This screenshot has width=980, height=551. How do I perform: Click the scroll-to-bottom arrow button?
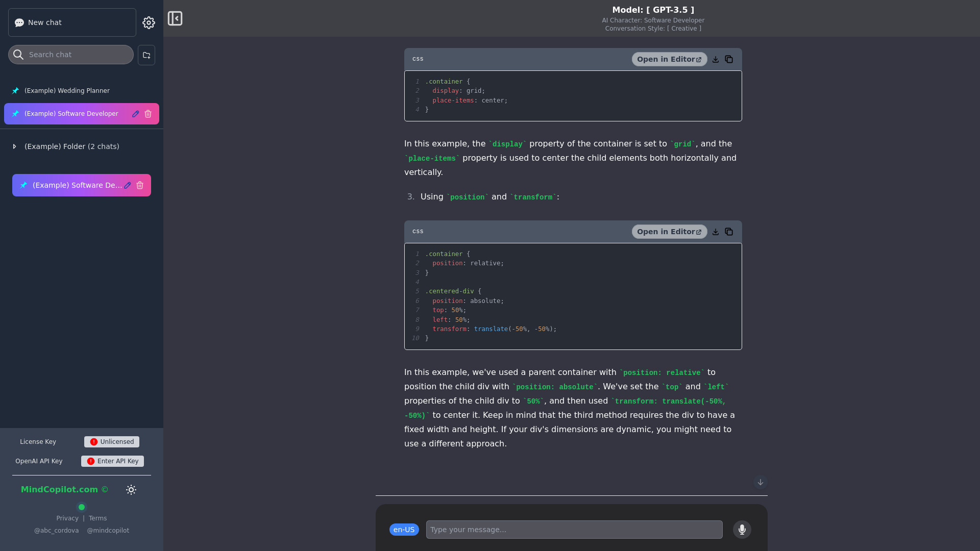point(760,482)
